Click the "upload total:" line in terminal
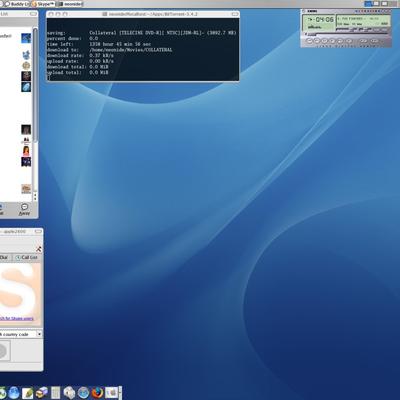The image size is (400, 400). pos(77,72)
